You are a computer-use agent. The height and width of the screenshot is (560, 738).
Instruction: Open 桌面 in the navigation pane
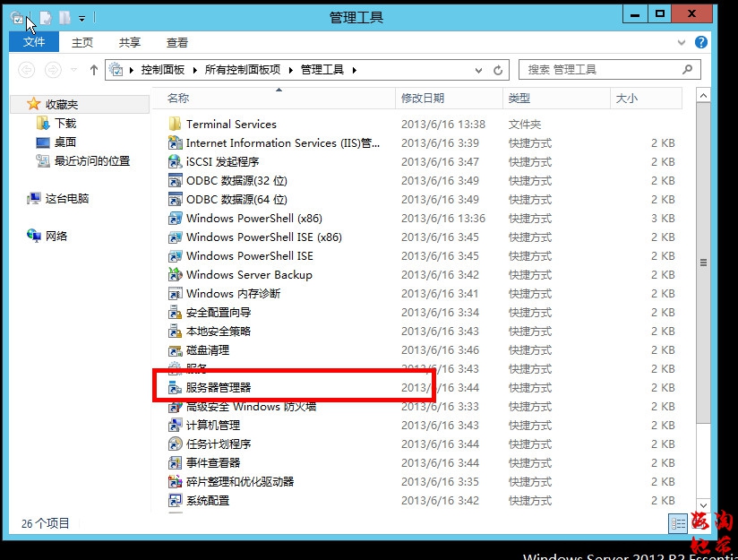pos(65,142)
